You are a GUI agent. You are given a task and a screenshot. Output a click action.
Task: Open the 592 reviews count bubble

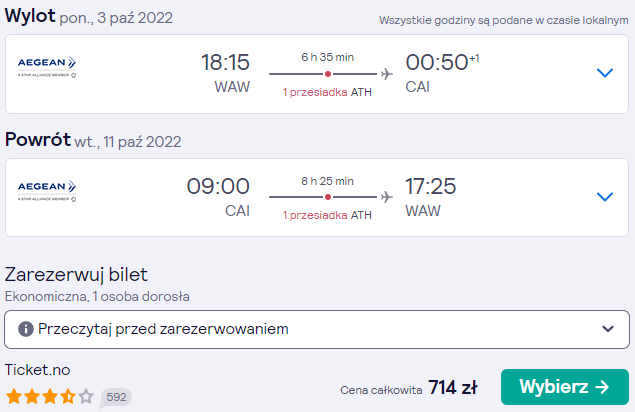coord(116,397)
